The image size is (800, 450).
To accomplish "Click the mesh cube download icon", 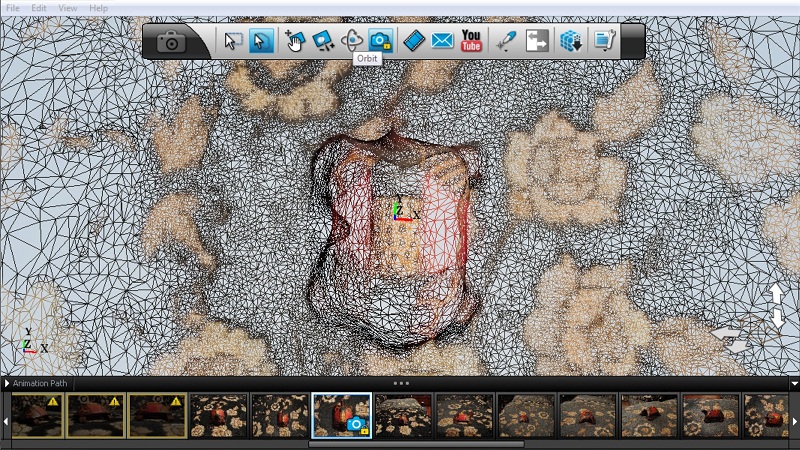I will 571,41.
